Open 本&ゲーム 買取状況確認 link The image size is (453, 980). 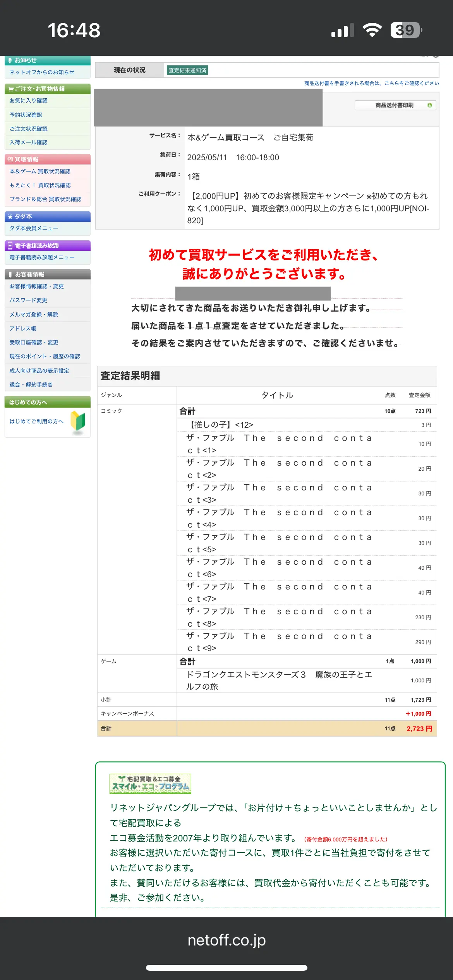40,171
